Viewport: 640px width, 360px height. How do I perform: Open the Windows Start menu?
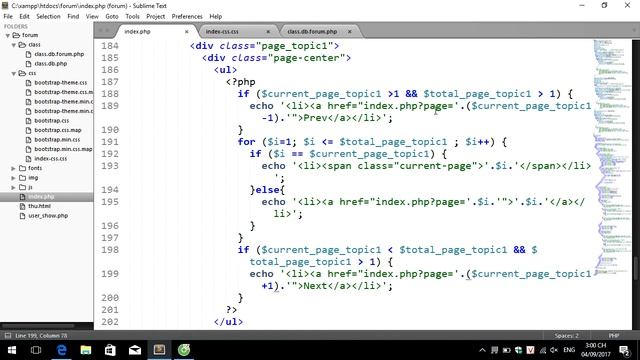pyautogui.click(x=12, y=350)
